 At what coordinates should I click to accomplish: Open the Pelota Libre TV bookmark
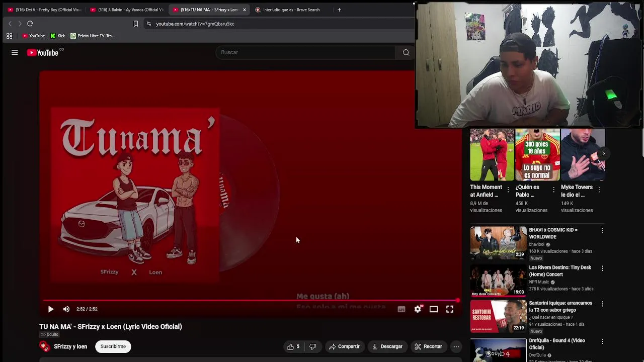93,36
